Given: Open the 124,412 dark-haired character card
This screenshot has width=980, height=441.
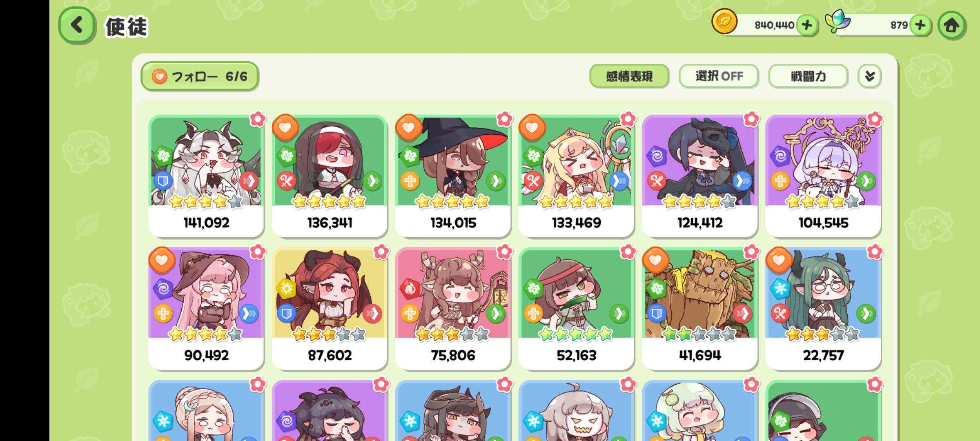Looking at the screenshot, I should [x=700, y=176].
